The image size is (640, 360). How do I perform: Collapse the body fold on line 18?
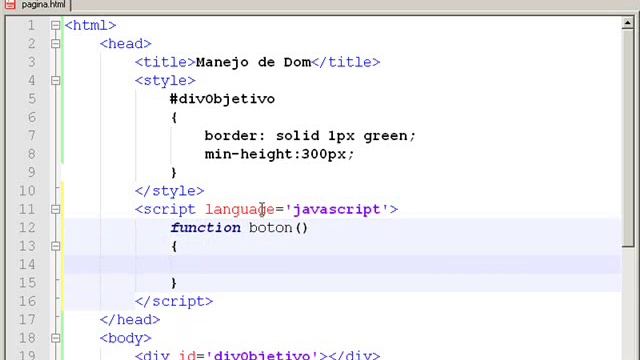point(56,338)
